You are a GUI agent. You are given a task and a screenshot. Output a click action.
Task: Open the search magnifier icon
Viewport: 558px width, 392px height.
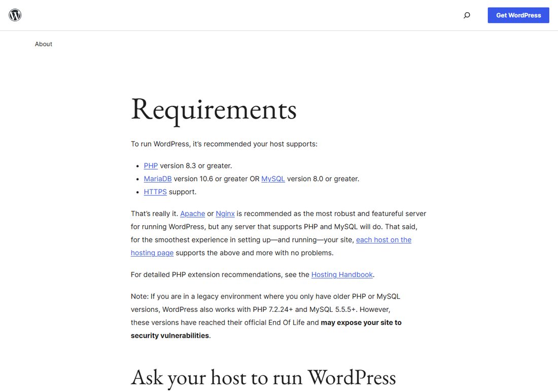(x=467, y=15)
